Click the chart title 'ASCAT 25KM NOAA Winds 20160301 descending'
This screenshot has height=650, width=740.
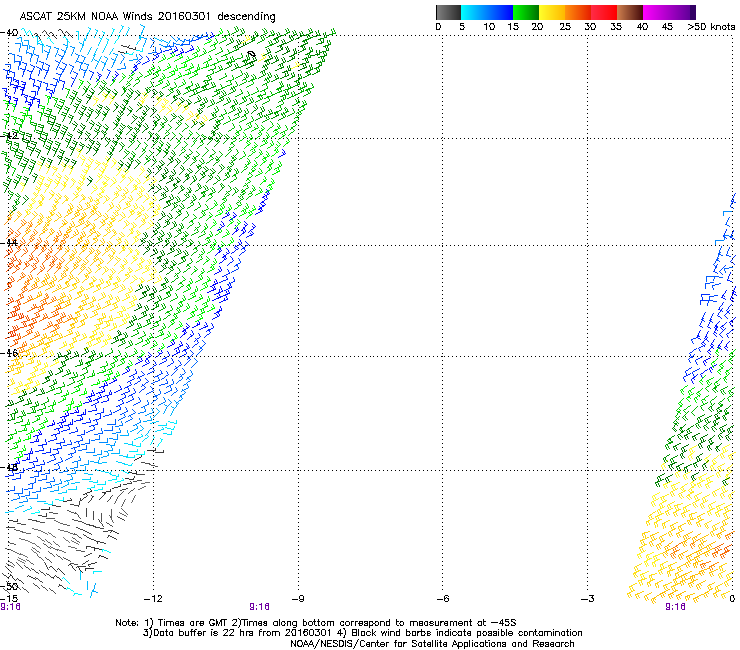147,17
